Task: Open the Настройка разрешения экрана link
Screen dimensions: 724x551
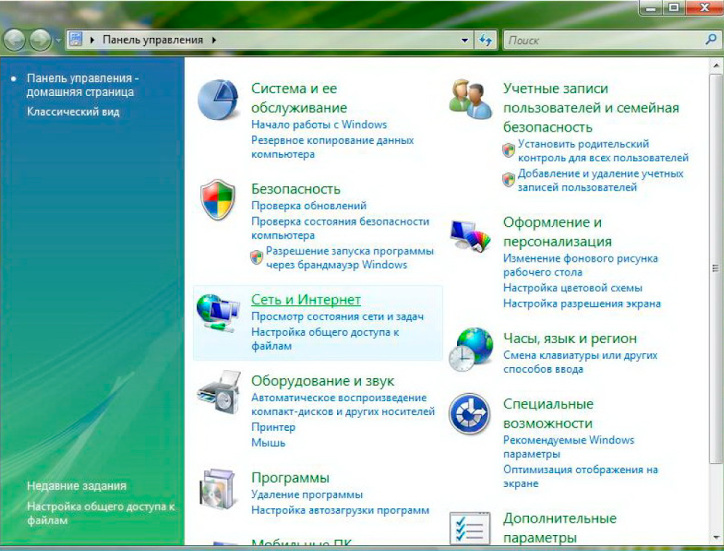Action: click(582, 303)
